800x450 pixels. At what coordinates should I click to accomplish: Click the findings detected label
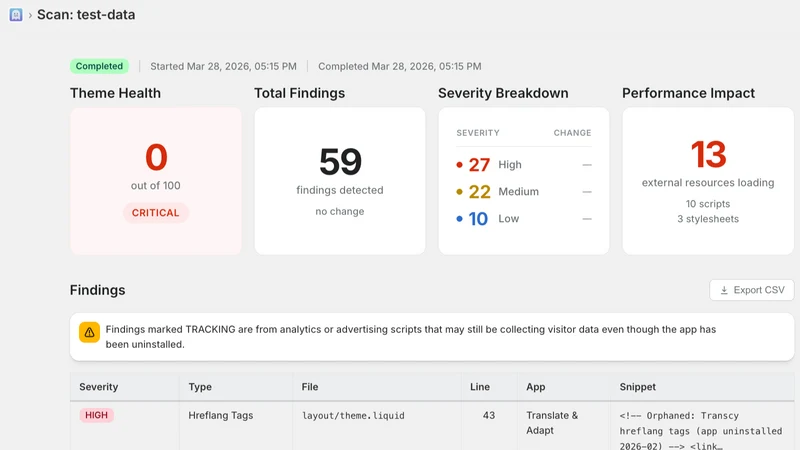[340, 190]
